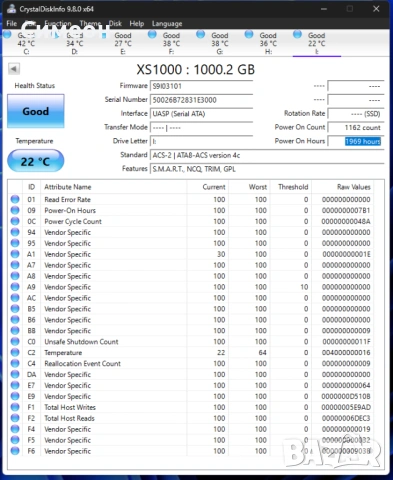This screenshot has width=393, height=480.
Task: Click the Drive Letter field I:
Action: [x=201, y=141]
